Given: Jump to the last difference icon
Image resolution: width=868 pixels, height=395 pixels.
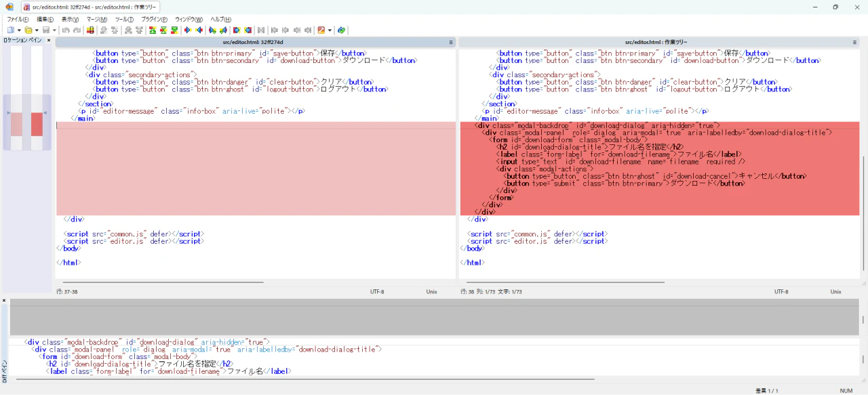Looking at the screenshot, I should [x=175, y=30].
